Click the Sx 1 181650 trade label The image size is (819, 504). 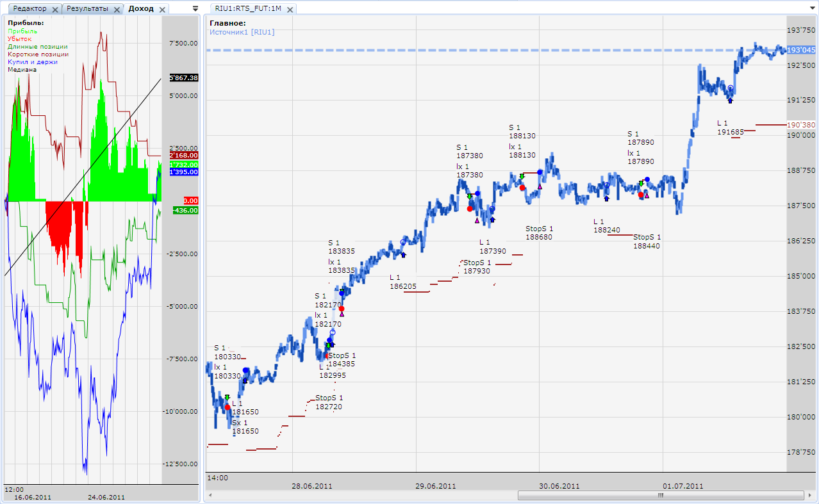[x=245, y=427]
